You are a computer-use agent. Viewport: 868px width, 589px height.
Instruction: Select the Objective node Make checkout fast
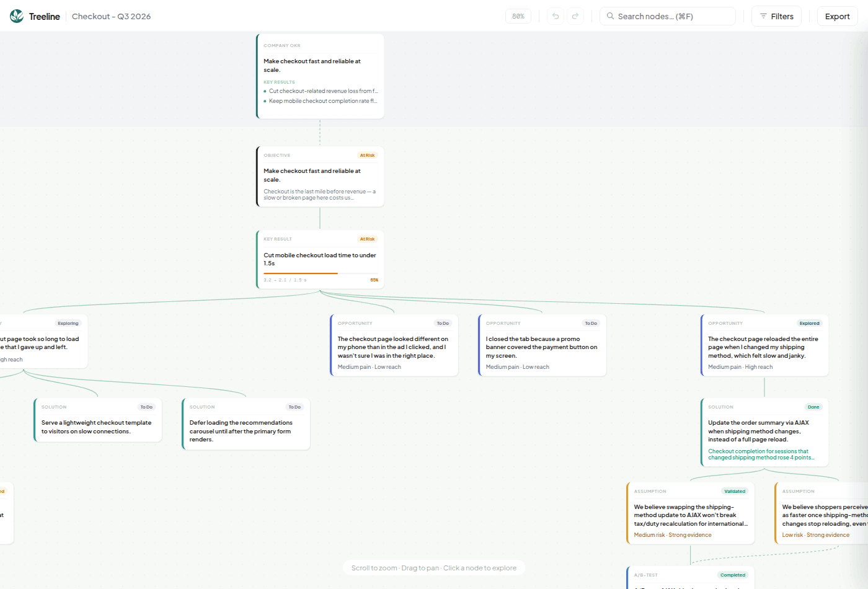pos(320,176)
